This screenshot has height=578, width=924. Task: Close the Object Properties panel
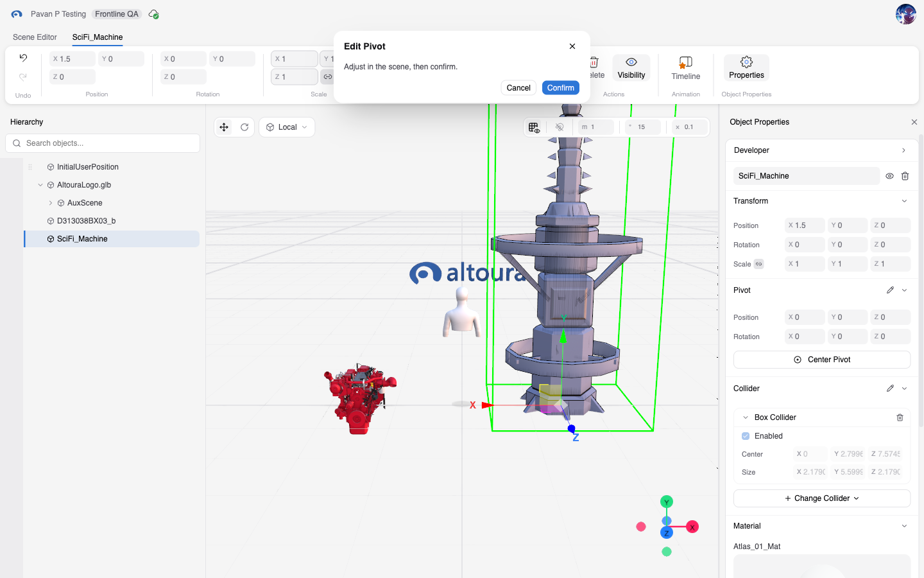coord(914,122)
